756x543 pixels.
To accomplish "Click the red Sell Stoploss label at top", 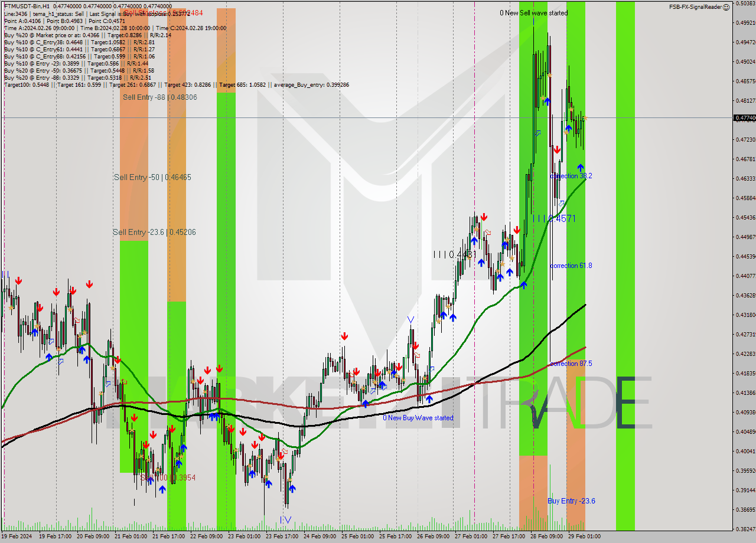I will coord(164,12).
